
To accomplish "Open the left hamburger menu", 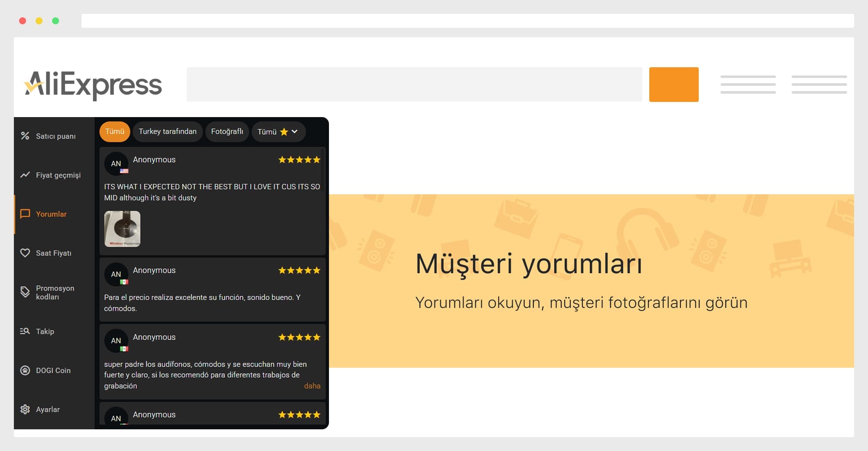I will coord(748,84).
